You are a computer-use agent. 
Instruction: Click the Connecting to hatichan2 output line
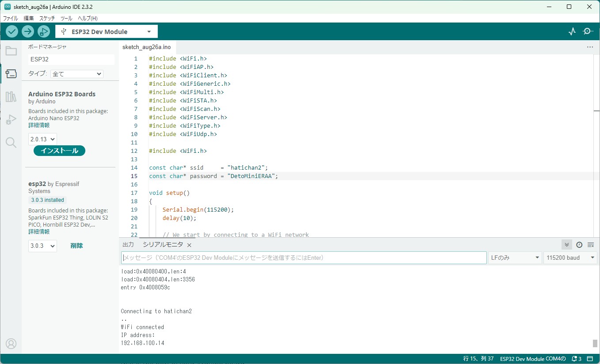pyautogui.click(x=156, y=311)
